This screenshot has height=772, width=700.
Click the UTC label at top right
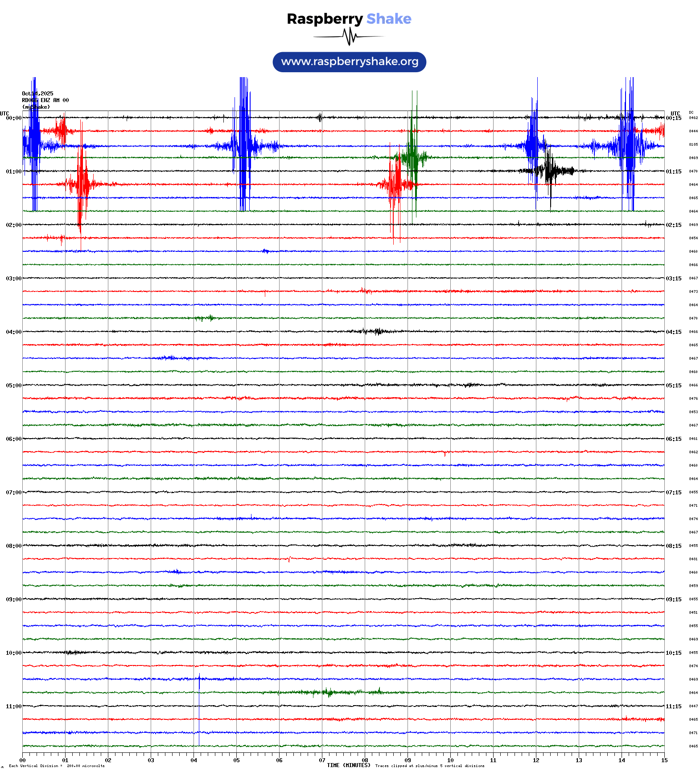pos(675,114)
